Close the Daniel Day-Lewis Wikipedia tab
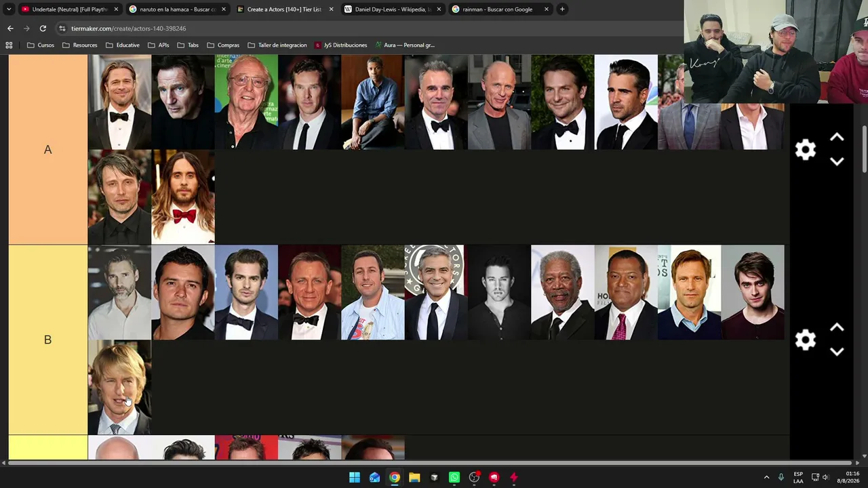The width and height of the screenshot is (868, 488). [x=439, y=9]
